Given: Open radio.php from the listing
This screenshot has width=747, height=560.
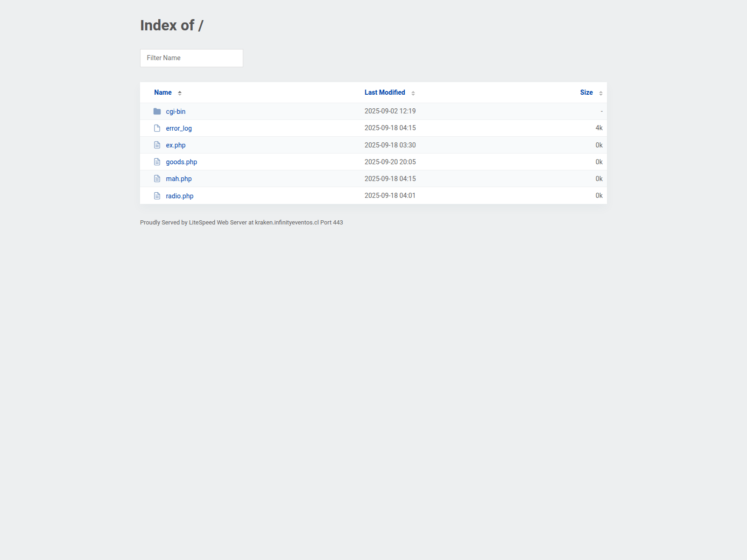Looking at the screenshot, I should tap(180, 196).
